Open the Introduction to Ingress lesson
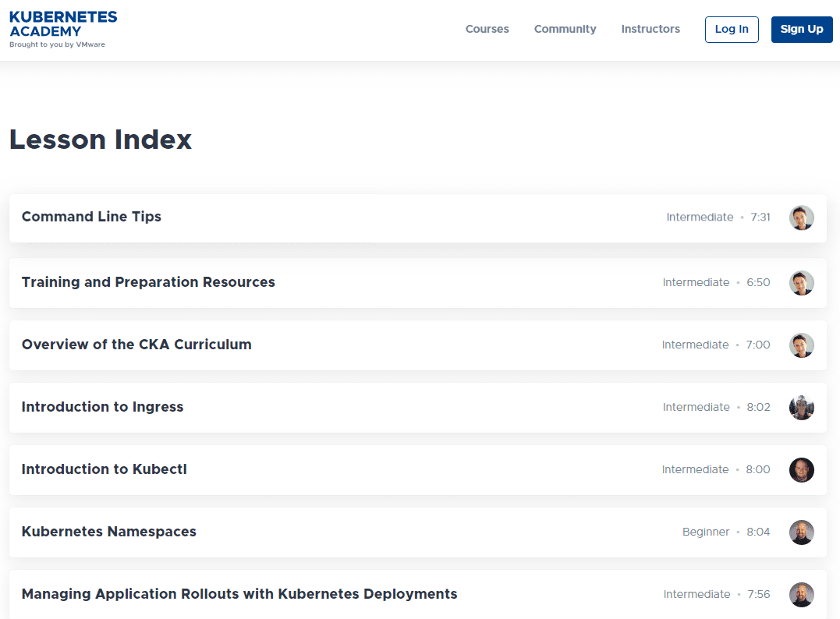 102,407
